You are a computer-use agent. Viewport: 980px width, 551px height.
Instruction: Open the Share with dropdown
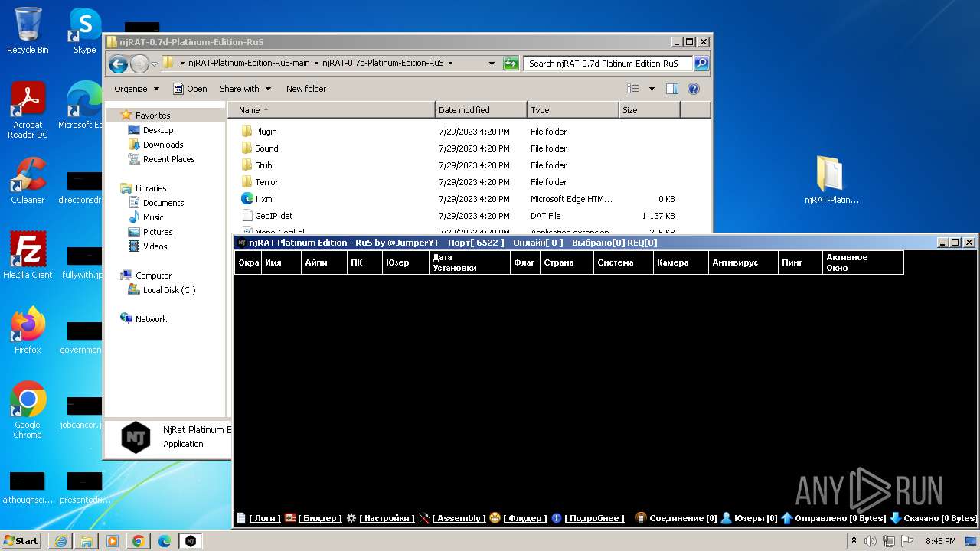[x=245, y=89]
